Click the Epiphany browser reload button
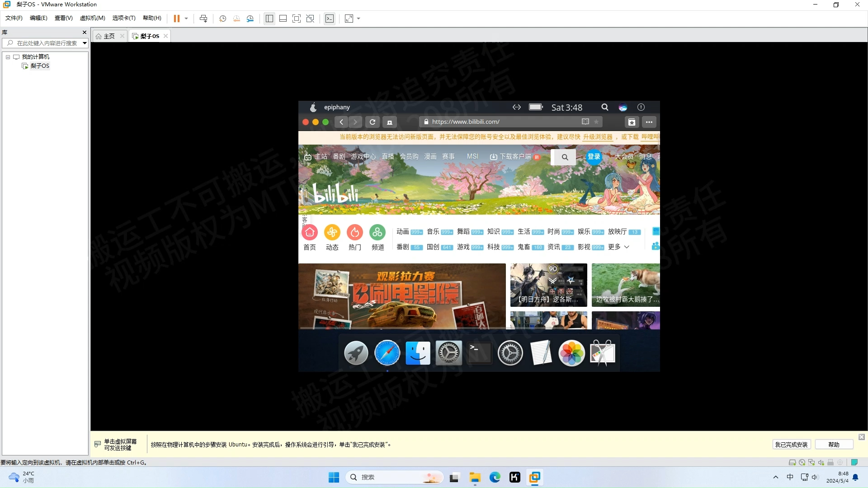The image size is (868, 488). 373,122
